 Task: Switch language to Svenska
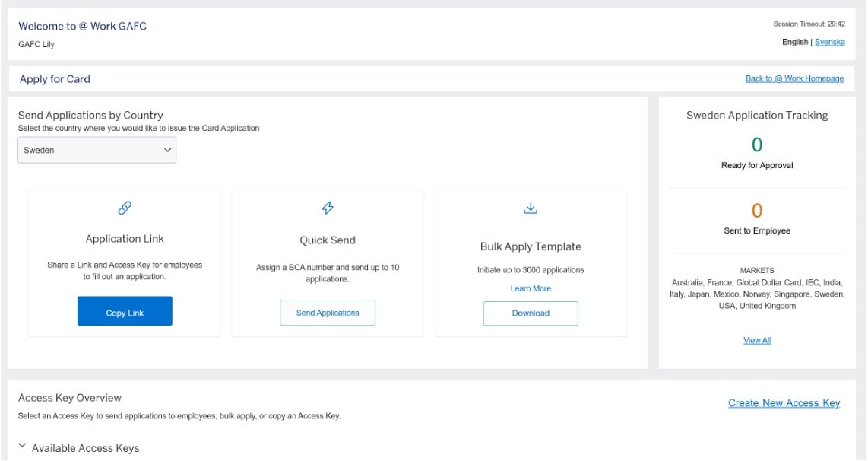click(x=829, y=42)
